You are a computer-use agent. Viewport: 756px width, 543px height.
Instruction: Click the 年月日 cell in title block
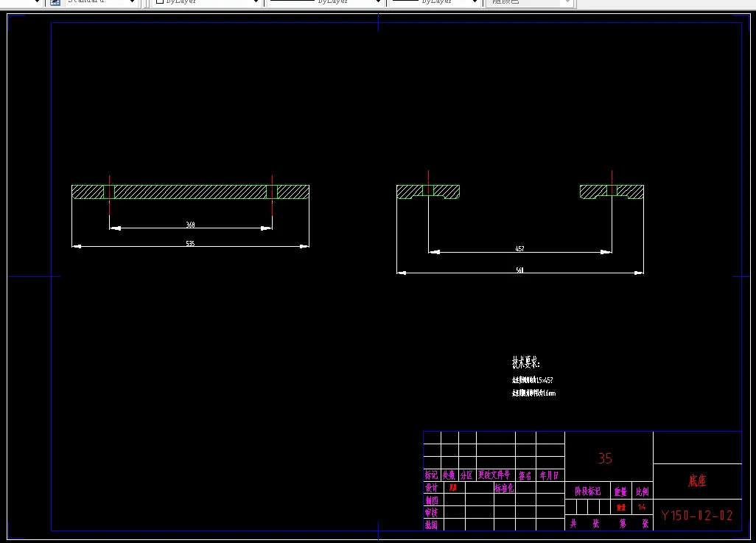pyautogui.click(x=549, y=475)
